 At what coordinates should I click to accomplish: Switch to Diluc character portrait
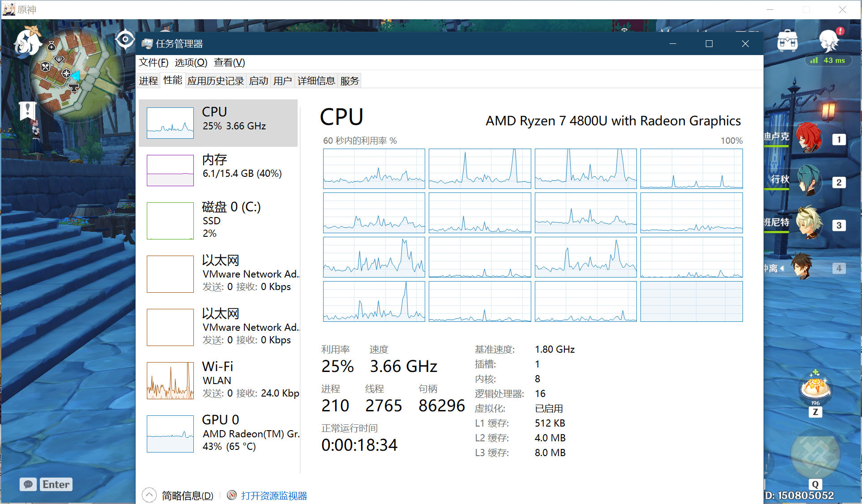(x=809, y=138)
